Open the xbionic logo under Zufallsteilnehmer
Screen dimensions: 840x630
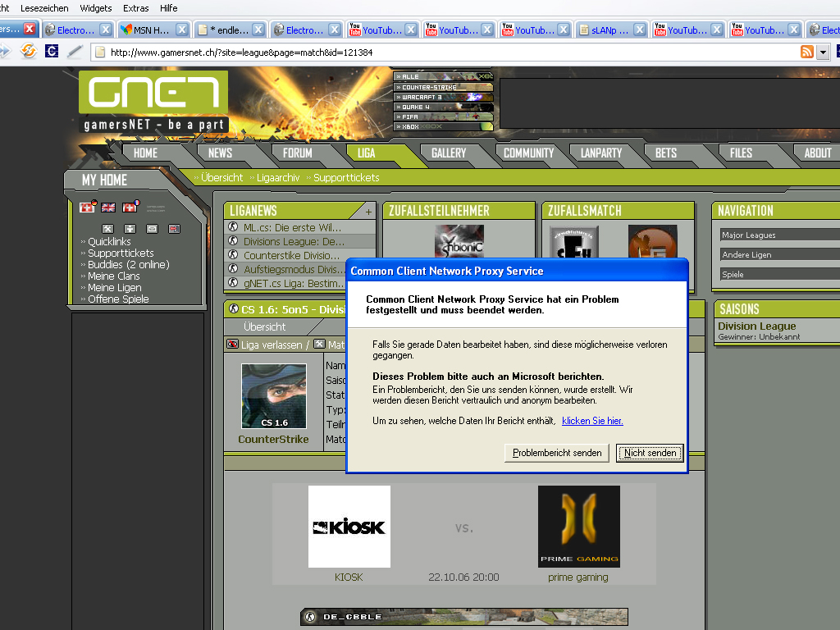click(x=459, y=241)
